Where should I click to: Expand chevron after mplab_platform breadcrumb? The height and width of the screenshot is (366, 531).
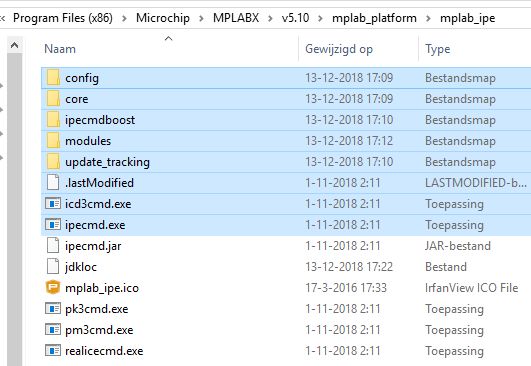click(x=428, y=18)
